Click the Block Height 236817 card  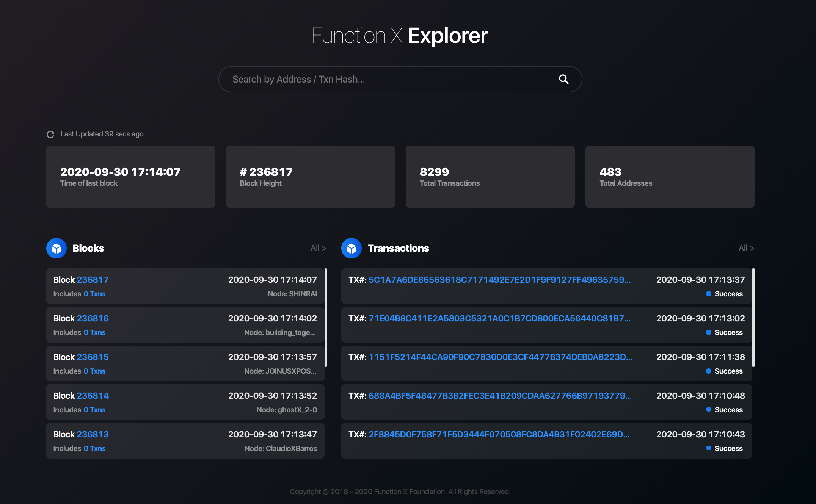[x=311, y=177]
